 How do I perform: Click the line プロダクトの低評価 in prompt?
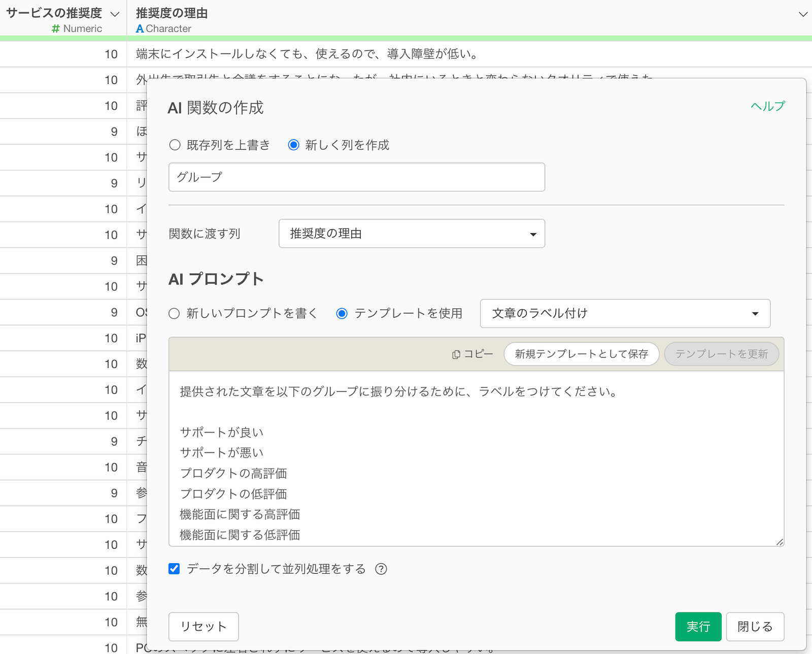coord(233,494)
